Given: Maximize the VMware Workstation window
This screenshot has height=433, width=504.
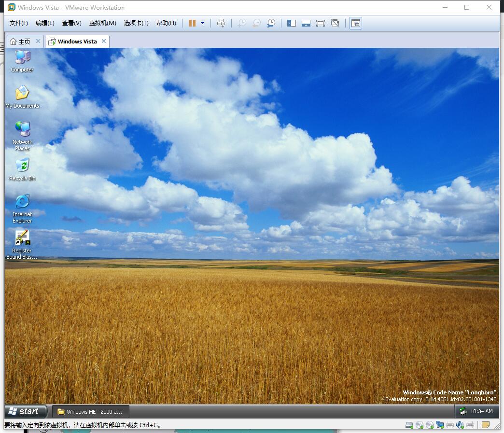Looking at the screenshot, I should coord(467,7).
